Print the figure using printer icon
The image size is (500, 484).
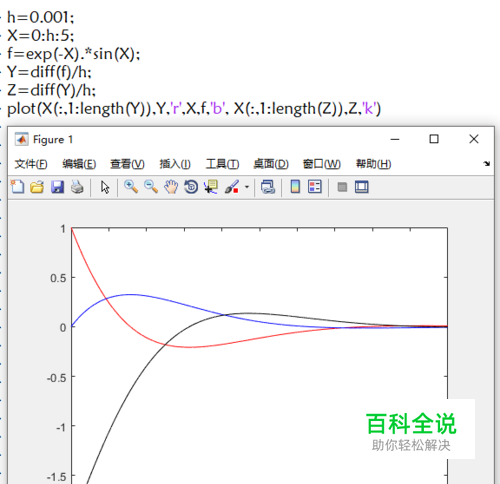(x=77, y=187)
